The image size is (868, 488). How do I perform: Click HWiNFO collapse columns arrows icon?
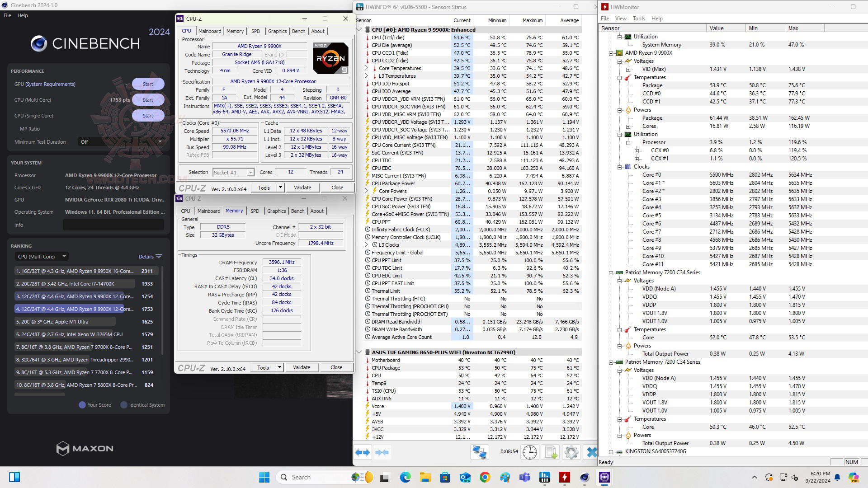point(382,452)
